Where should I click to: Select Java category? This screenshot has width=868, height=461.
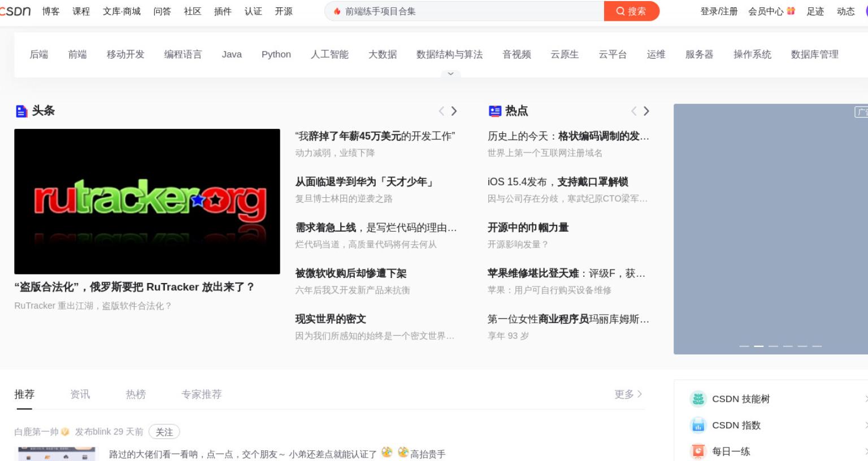232,55
